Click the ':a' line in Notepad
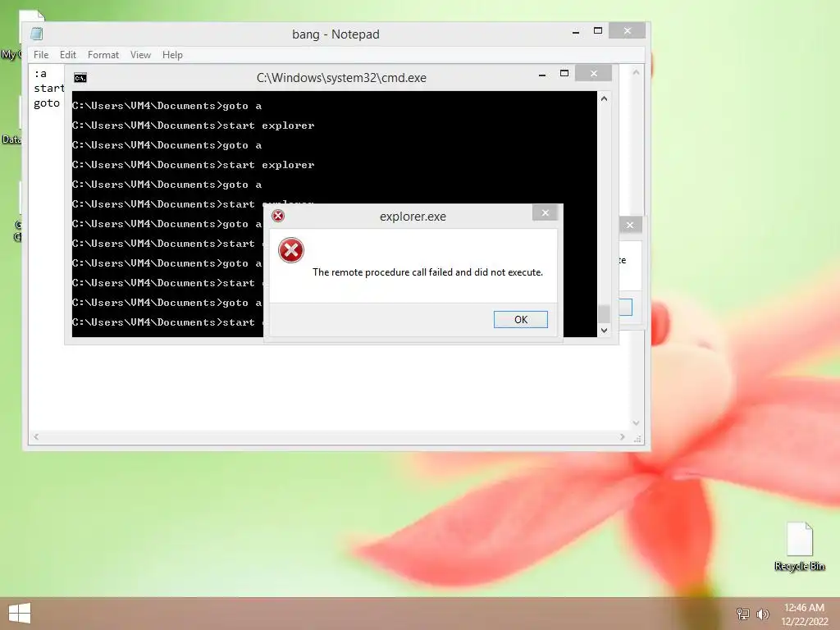The height and width of the screenshot is (630, 840). click(x=40, y=73)
